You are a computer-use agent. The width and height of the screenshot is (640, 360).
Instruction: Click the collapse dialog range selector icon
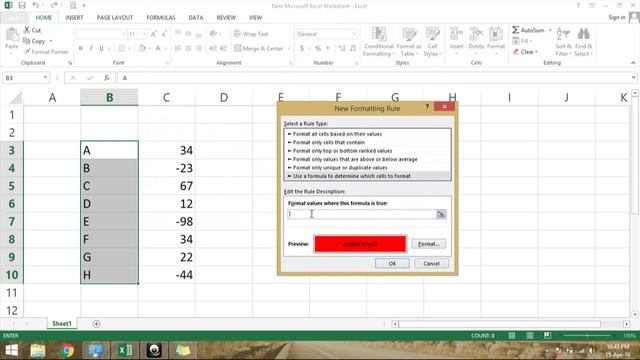[441, 214]
